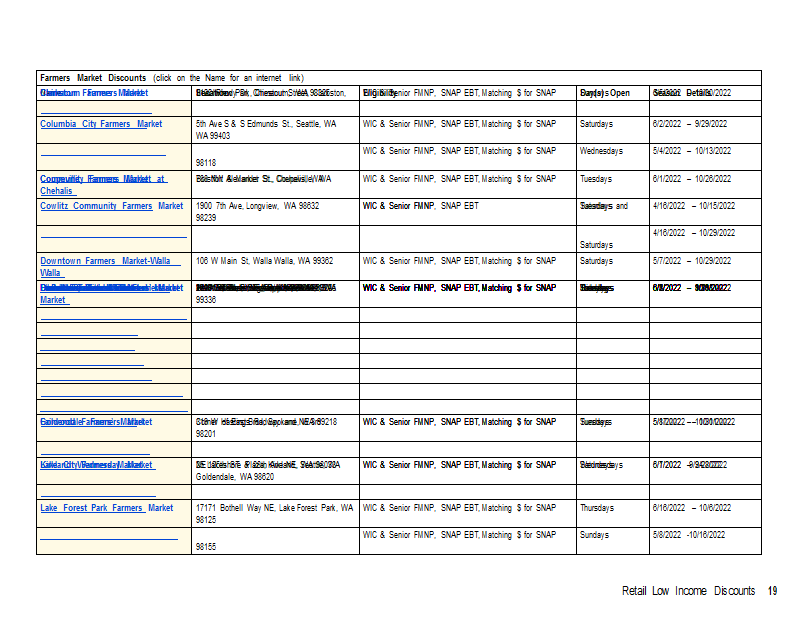Click season dates 6/1/2022 – 10/26/2022

pyautogui.click(x=692, y=179)
